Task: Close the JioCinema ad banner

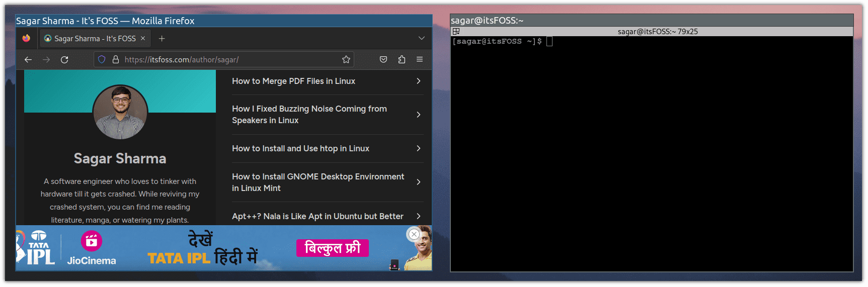Action: 414,234
